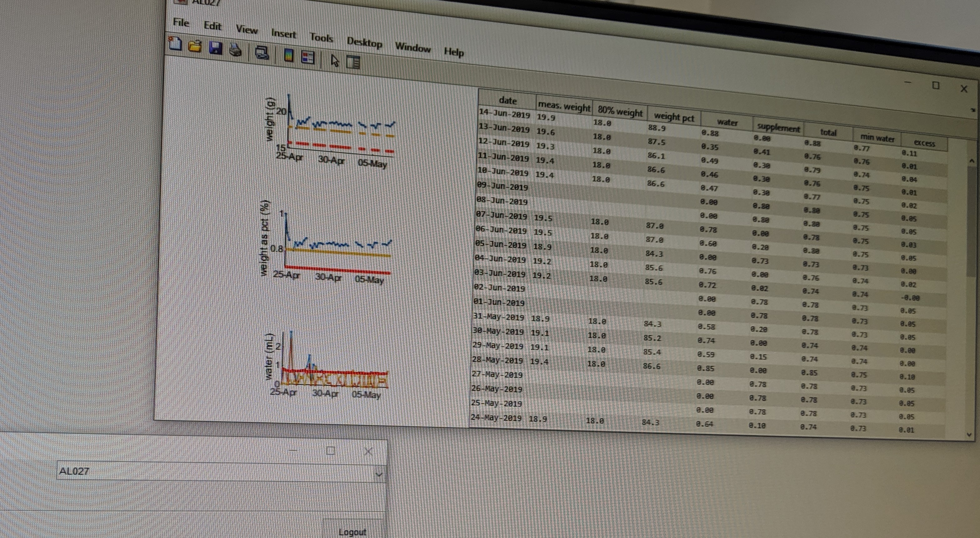Open the Insert menu
Viewport: 980px width, 538px height.
pyautogui.click(x=283, y=34)
